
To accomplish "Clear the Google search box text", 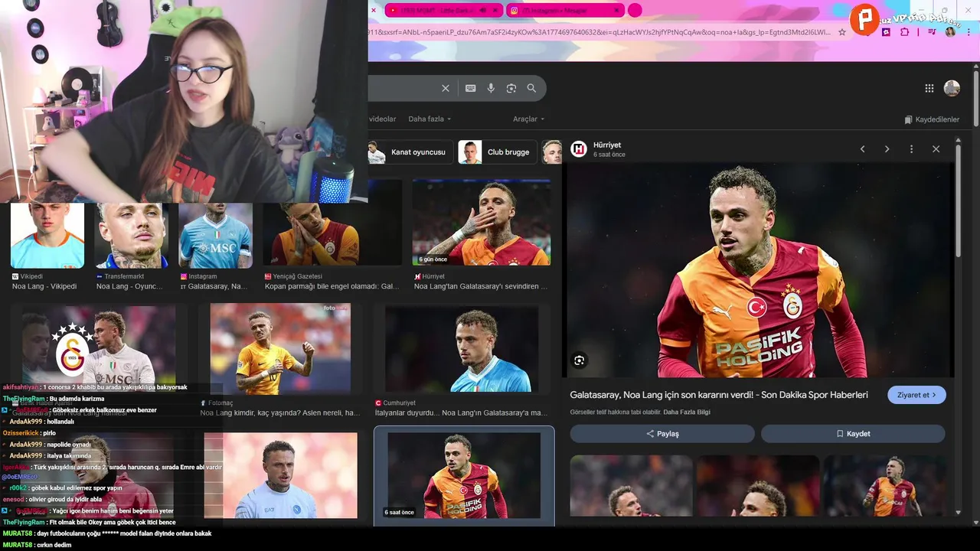I will (446, 88).
